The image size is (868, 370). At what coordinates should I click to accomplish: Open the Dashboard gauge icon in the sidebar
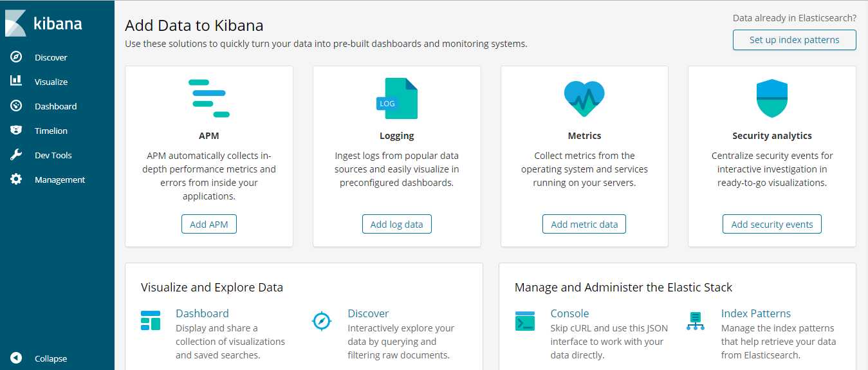click(x=16, y=106)
